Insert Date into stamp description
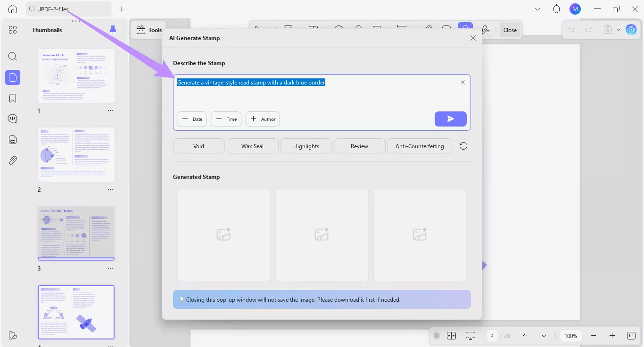Image resolution: width=644 pixels, height=347 pixels. [192, 119]
